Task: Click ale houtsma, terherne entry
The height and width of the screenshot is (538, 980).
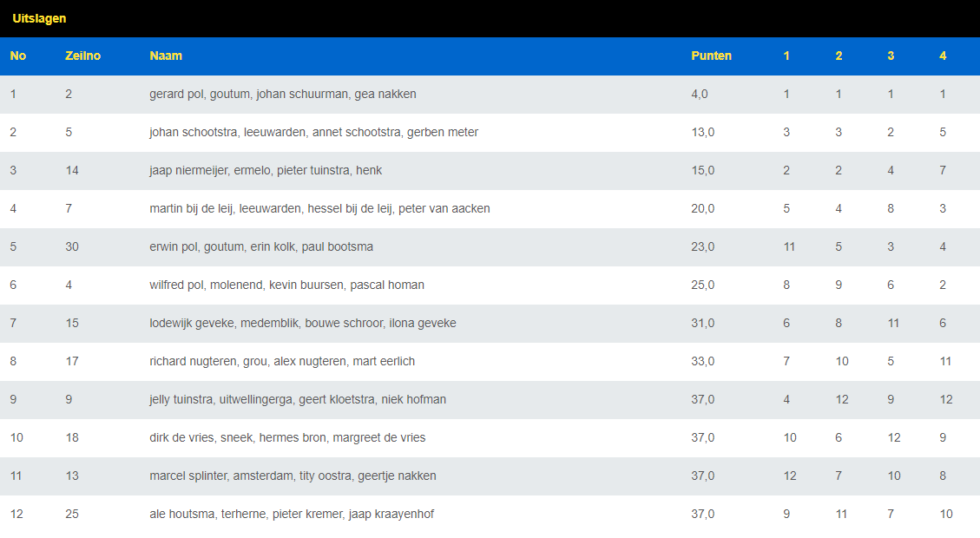Action: click(292, 514)
